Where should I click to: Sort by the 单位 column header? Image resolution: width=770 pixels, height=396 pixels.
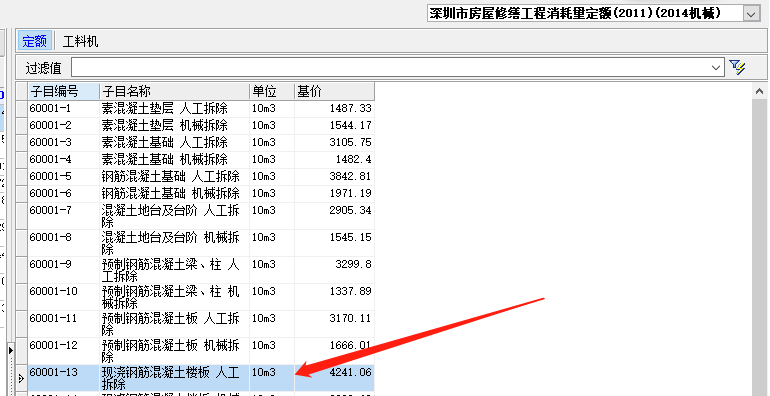[x=272, y=91]
